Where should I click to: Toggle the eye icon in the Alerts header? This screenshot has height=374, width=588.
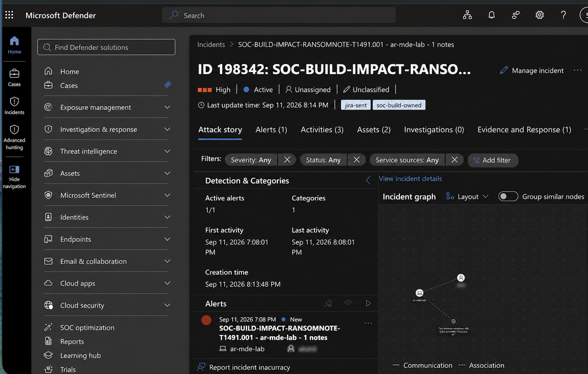348,303
